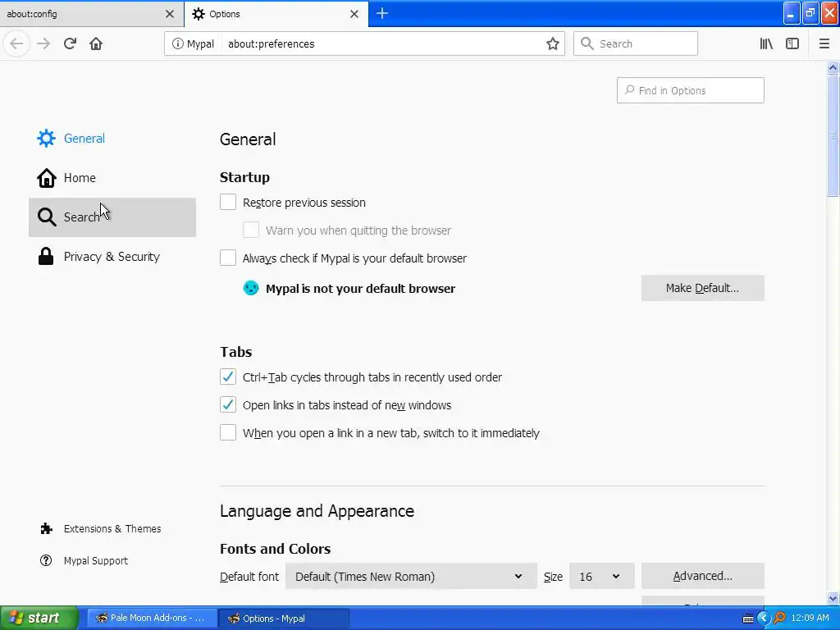This screenshot has width=840, height=630.
Task: Click the General gear icon in sidebar
Action: tap(46, 138)
